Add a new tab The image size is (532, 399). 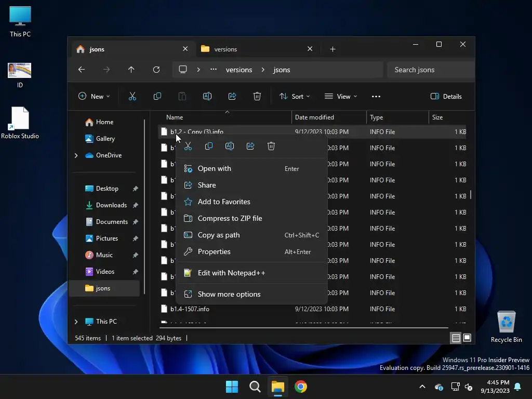coord(333,49)
